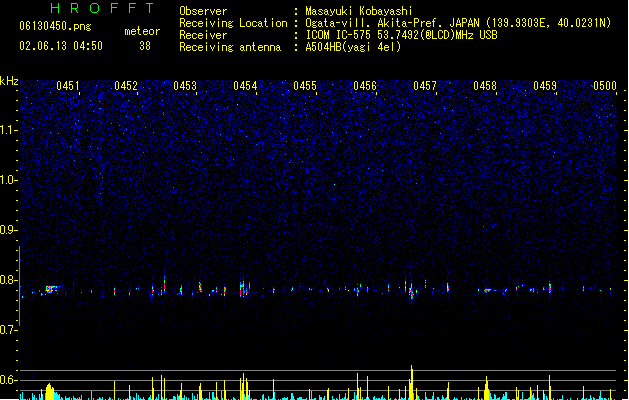Image resolution: width=629 pixels, height=400 pixels.
Task: Click the 0453 time marker
Action: [185, 86]
